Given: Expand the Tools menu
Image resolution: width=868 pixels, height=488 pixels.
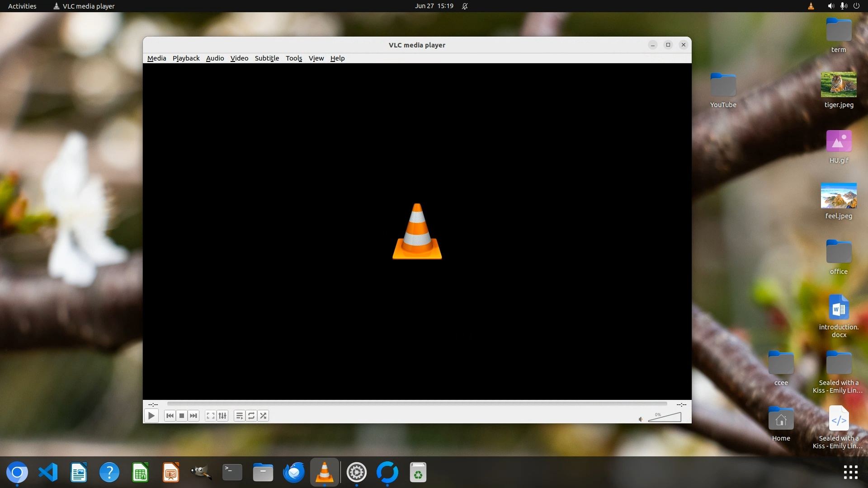Looking at the screenshot, I should click(293, 58).
